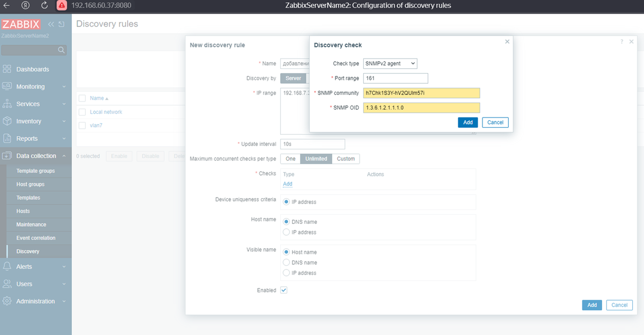Expand the Inventory menu

pos(35,121)
